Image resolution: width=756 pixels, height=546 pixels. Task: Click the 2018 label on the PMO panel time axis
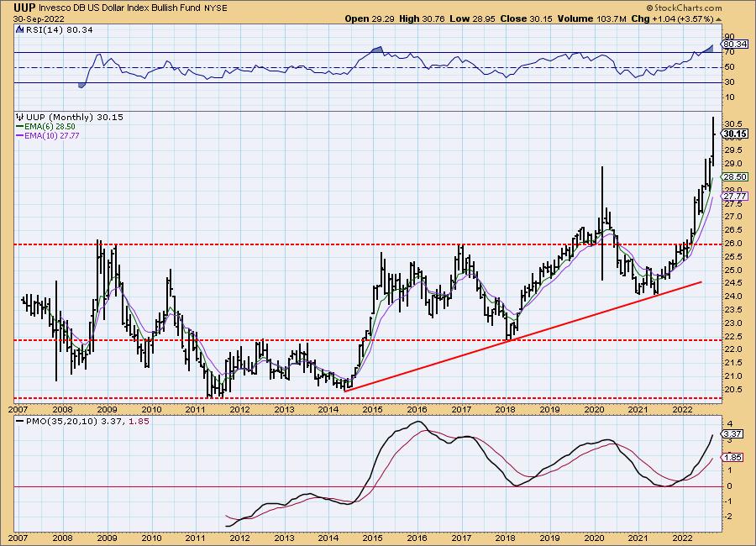tap(506, 538)
